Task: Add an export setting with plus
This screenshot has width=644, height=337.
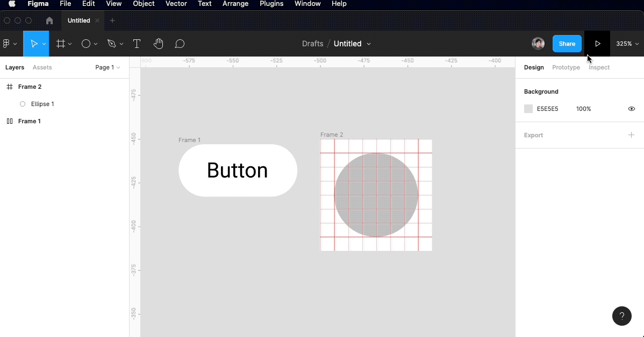Action: click(631, 135)
